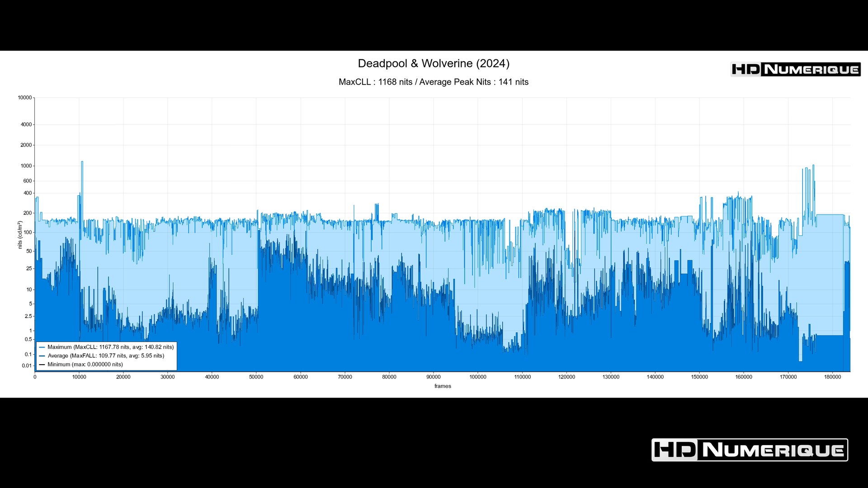Click the chart title Deadpool & Wolverine (2024)
Screen dimensions: 868x488
pyautogui.click(x=434, y=63)
